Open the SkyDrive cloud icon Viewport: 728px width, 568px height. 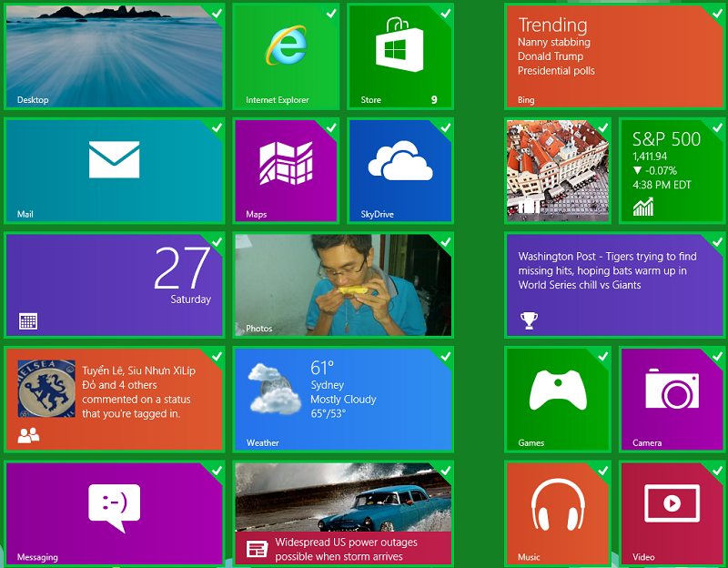point(400,160)
